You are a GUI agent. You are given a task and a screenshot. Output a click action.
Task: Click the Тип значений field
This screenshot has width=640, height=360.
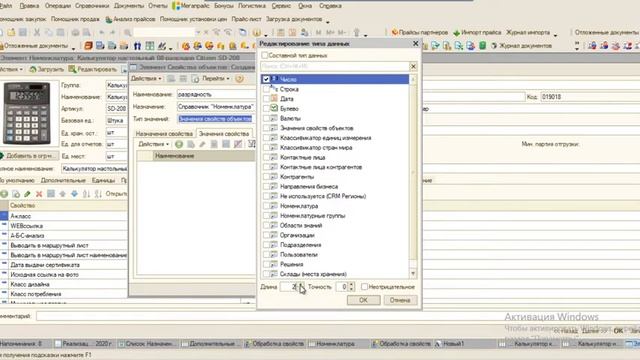[216, 119]
